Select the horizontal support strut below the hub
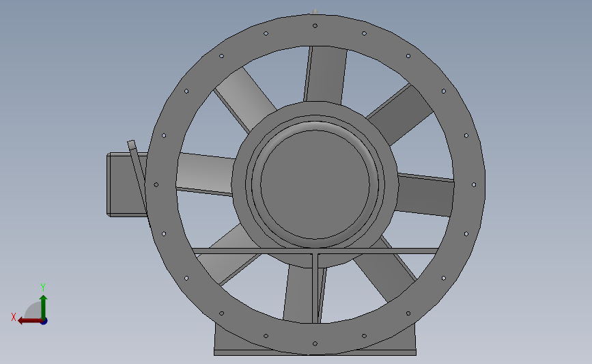The height and width of the screenshot is (364, 592). [315, 251]
